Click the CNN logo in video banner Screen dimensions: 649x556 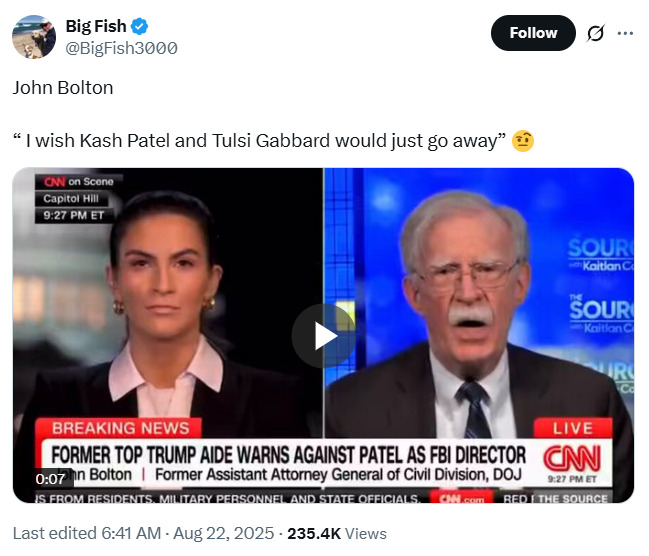(572, 459)
